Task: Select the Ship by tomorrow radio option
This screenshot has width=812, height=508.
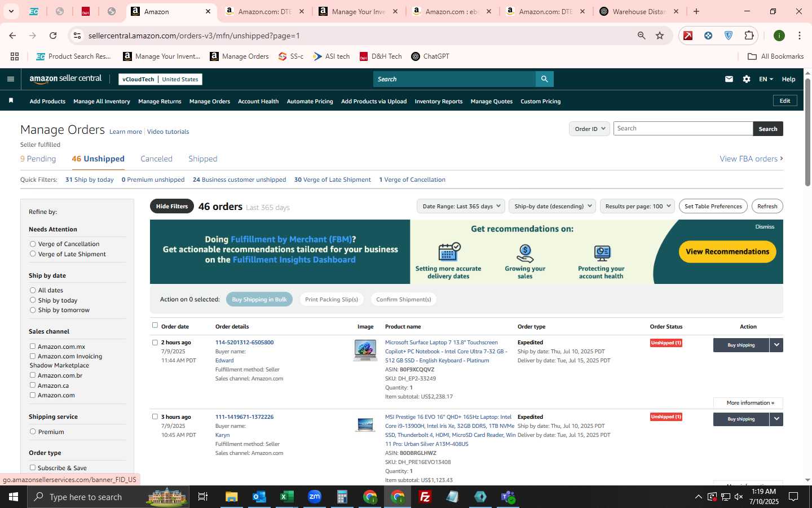Action: tap(33, 310)
